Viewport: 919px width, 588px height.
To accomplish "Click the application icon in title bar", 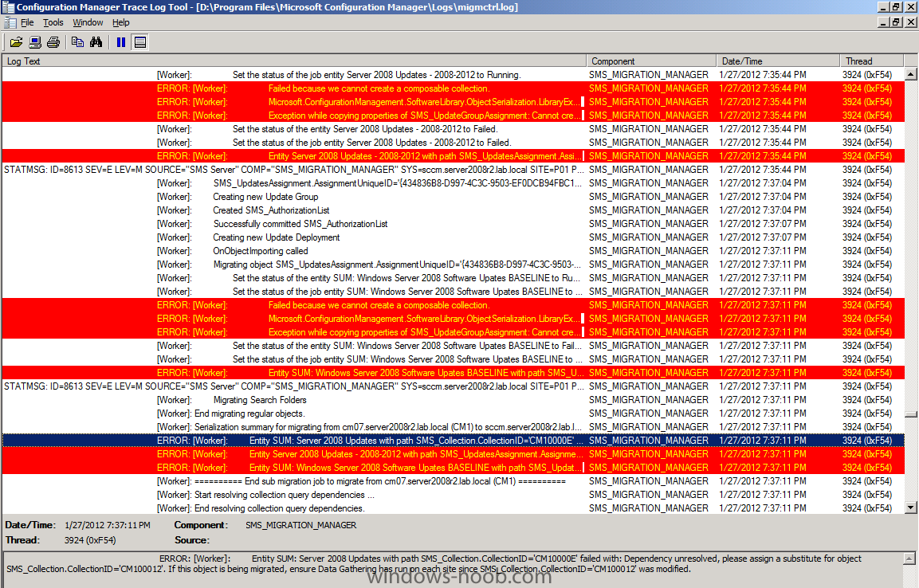I will [x=8, y=7].
